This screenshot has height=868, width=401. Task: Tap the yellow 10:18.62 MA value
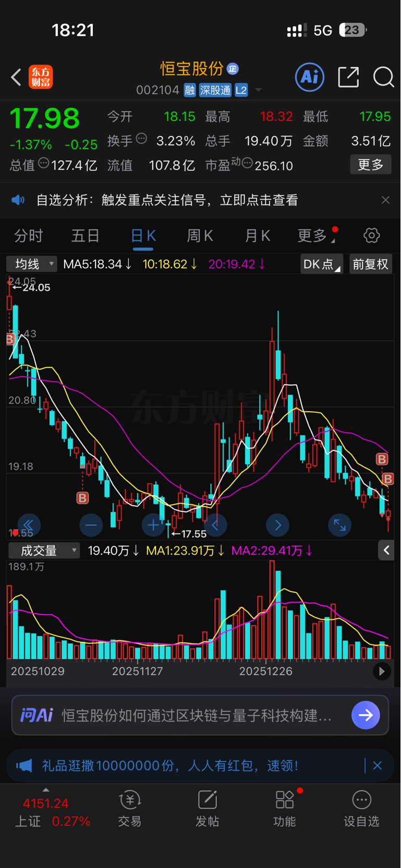point(170,264)
